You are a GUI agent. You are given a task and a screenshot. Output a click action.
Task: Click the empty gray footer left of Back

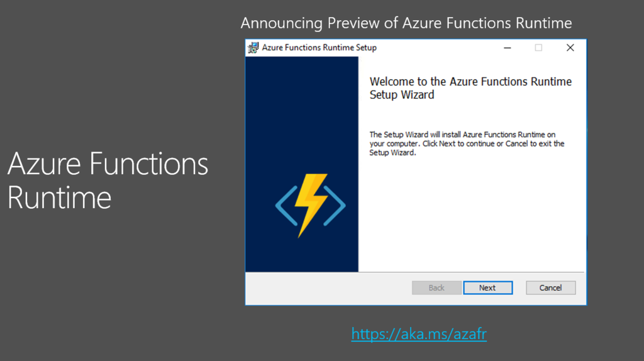[x=328, y=288]
